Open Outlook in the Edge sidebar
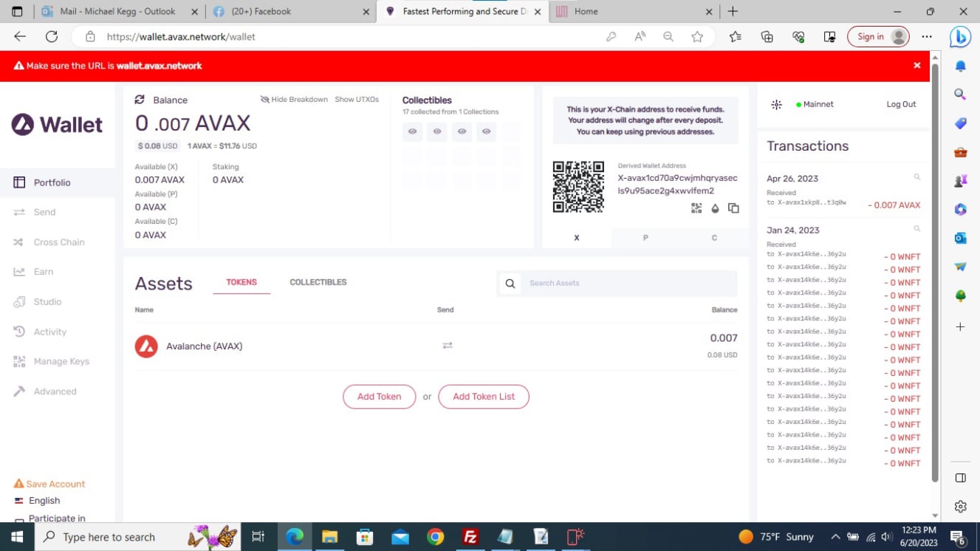The image size is (980, 551). pos(960,238)
